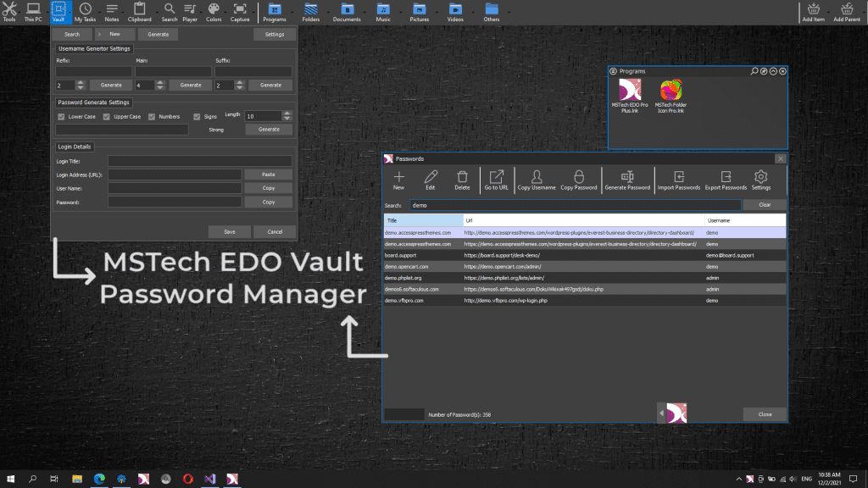Click Clear next to the search field
868x488 pixels.
point(764,205)
